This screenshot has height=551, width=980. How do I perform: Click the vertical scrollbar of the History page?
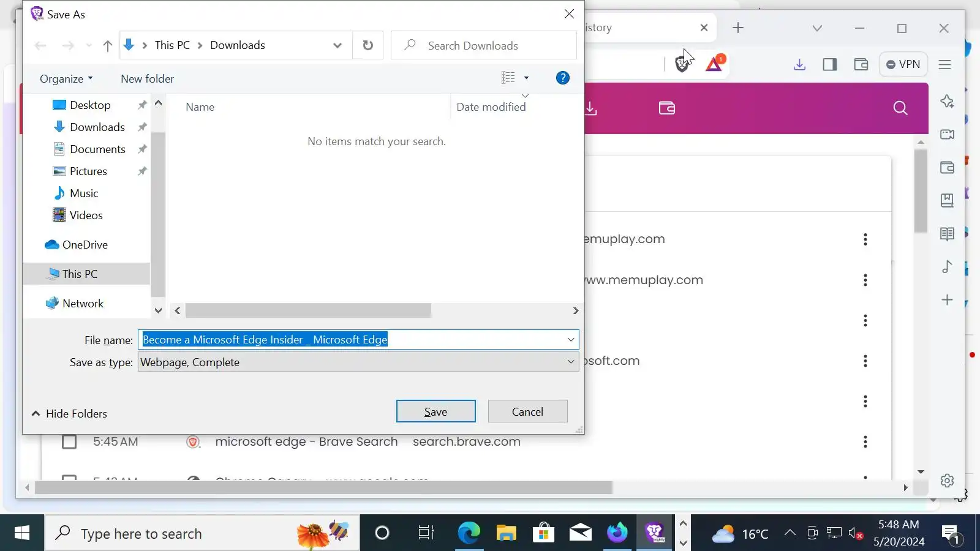pos(921,191)
